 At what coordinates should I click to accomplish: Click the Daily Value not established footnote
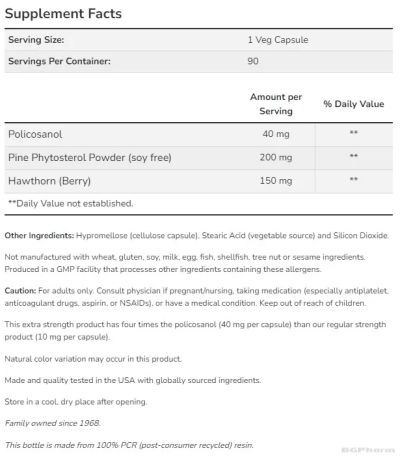point(71,203)
